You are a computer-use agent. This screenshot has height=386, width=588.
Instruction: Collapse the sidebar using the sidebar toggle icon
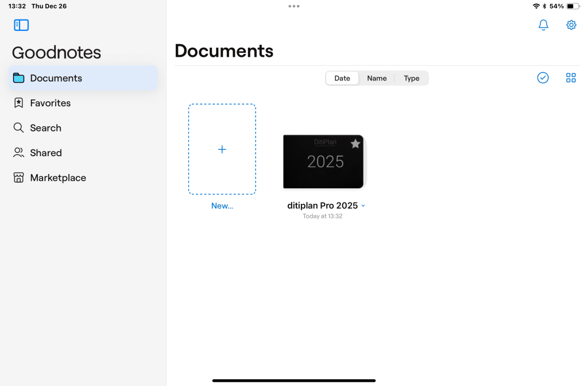tap(21, 25)
